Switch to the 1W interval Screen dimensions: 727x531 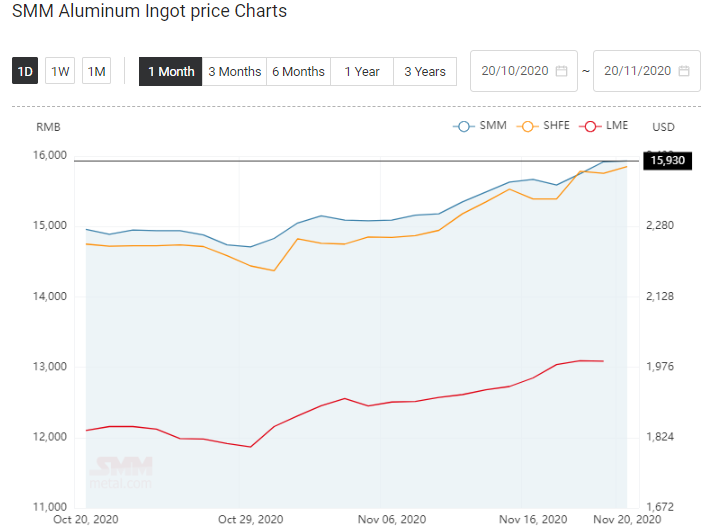(x=60, y=71)
